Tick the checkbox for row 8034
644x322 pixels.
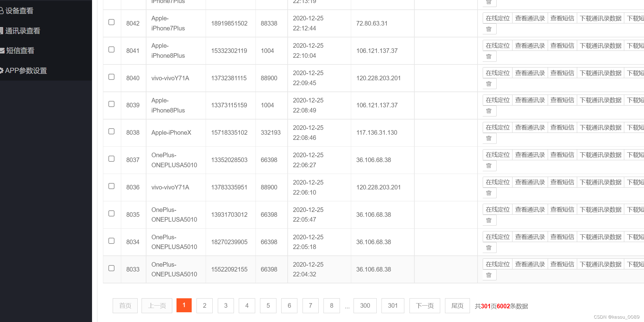(x=111, y=241)
